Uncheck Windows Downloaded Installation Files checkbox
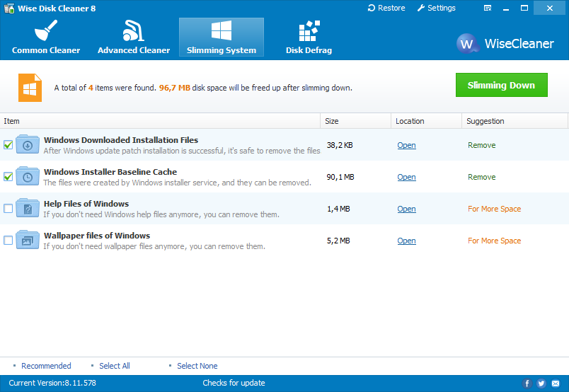Viewport: 569px width, 392px height. coord(8,145)
